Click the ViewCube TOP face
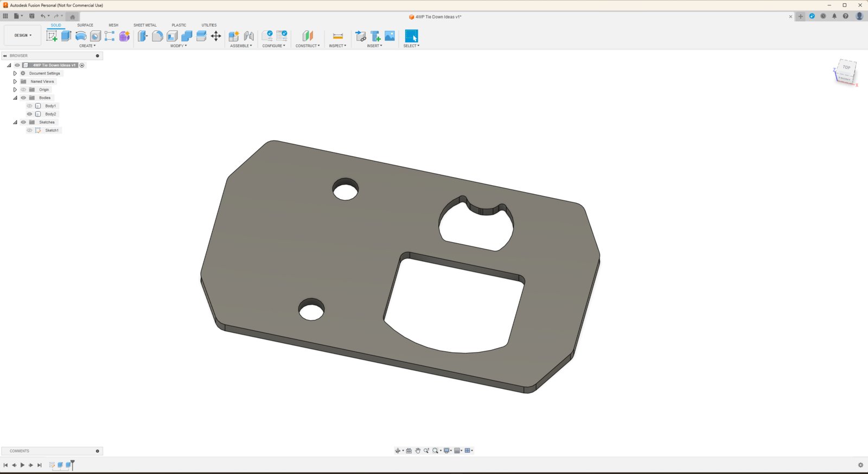 click(x=846, y=67)
